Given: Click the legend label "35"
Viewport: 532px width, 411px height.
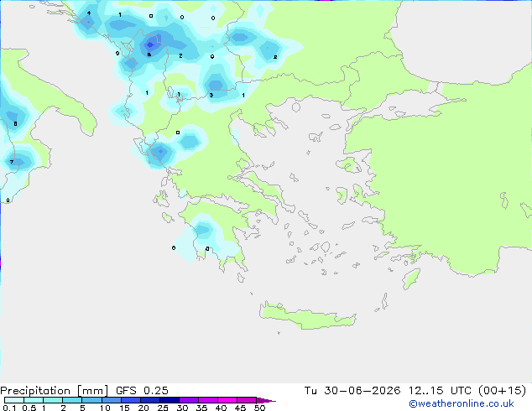Looking at the screenshot, I should coord(201,408).
